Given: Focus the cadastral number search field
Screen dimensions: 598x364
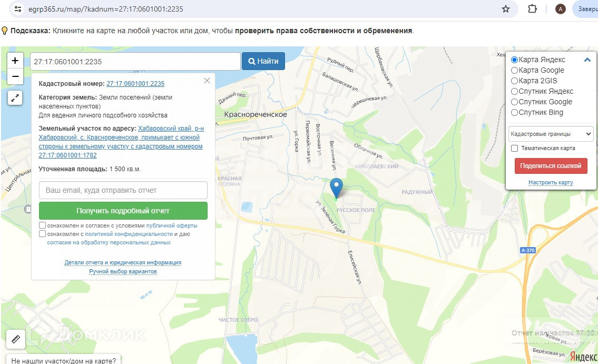Looking at the screenshot, I should [x=135, y=61].
